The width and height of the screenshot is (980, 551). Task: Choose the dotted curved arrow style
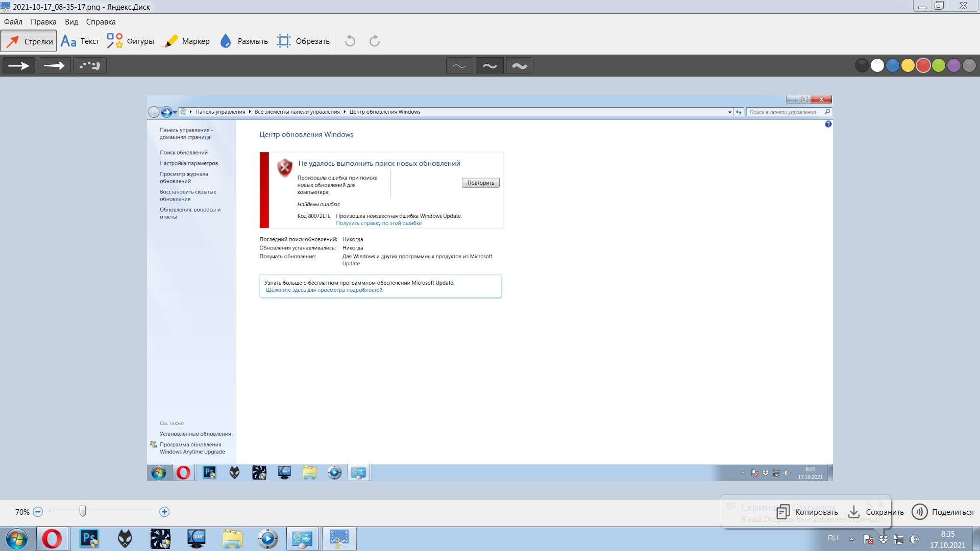point(90,66)
